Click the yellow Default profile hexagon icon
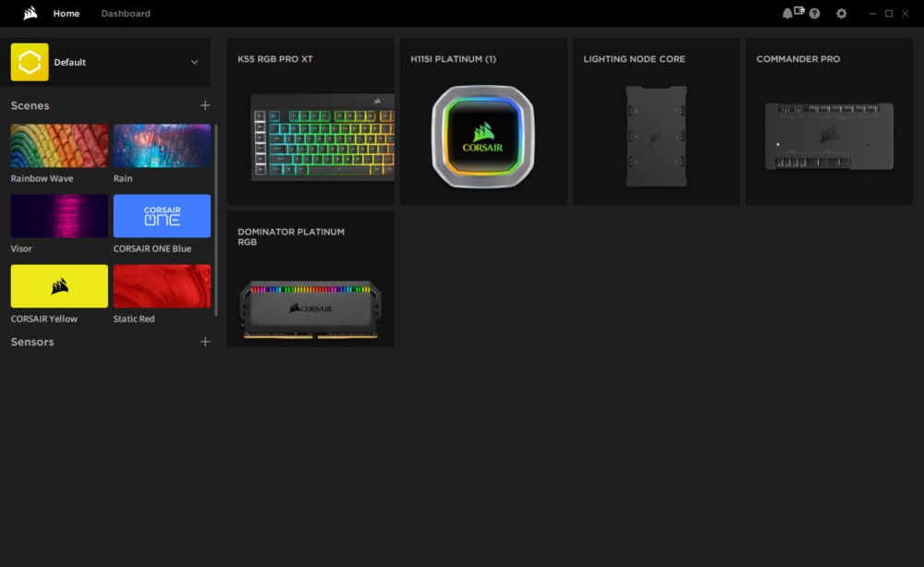 click(30, 62)
